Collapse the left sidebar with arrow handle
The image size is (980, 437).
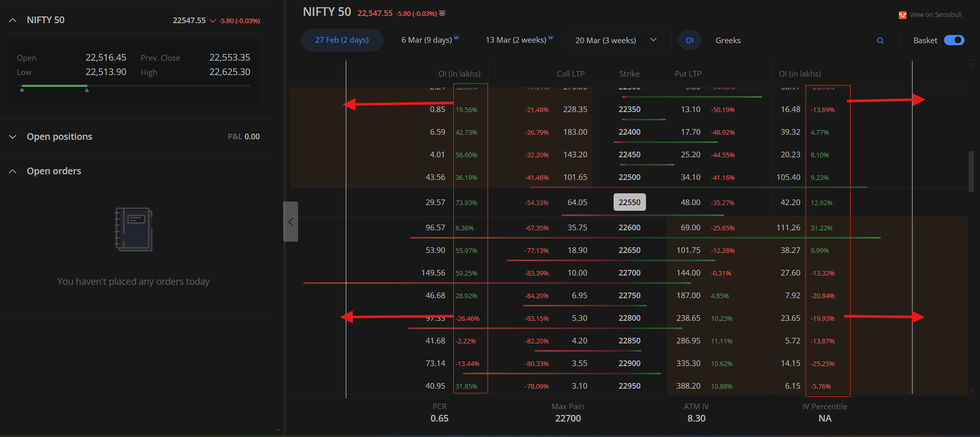pyautogui.click(x=291, y=222)
